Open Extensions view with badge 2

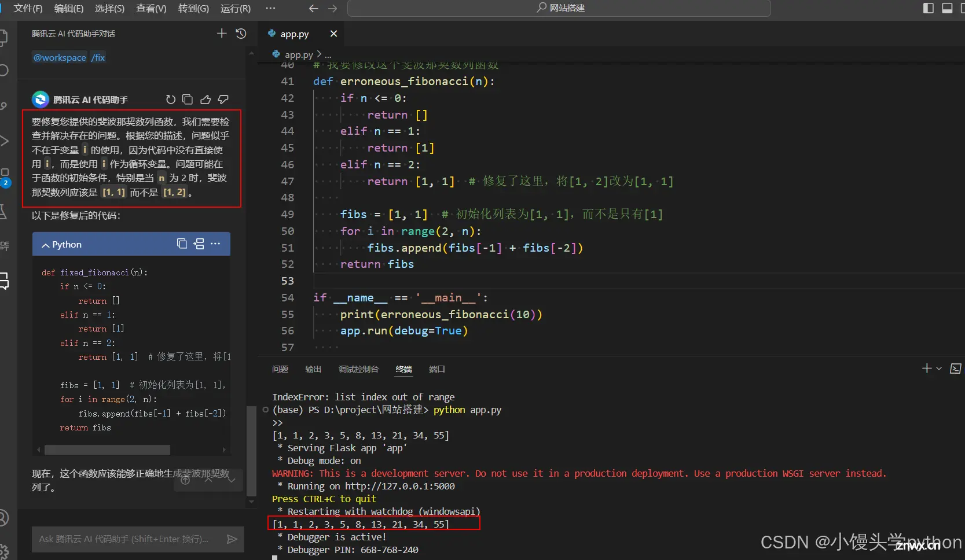pos(5,177)
